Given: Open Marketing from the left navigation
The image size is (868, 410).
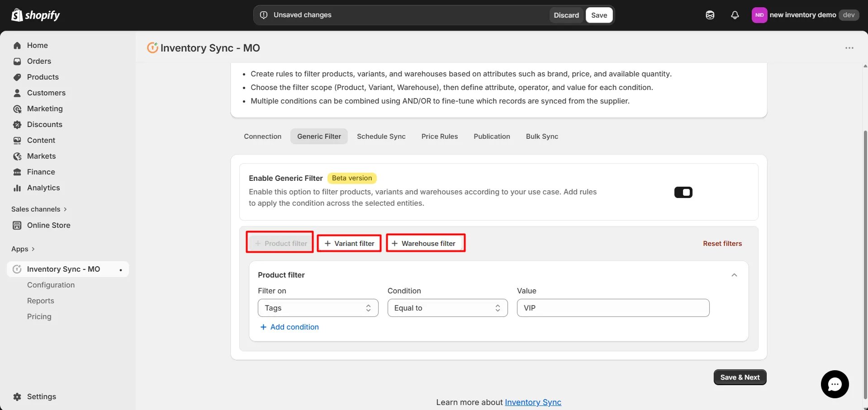Looking at the screenshot, I should 44,108.
